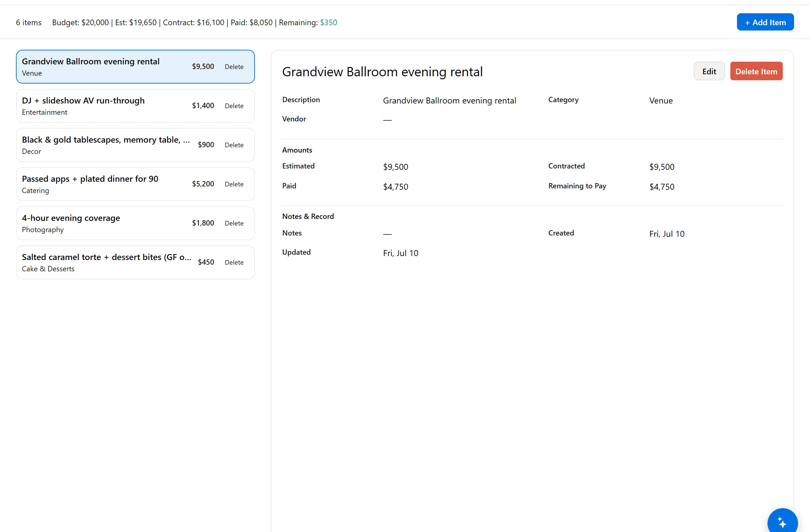Select Grandview Ballroom evening rental list card
This screenshot has height=532, width=810.
pyautogui.click(x=135, y=67)
